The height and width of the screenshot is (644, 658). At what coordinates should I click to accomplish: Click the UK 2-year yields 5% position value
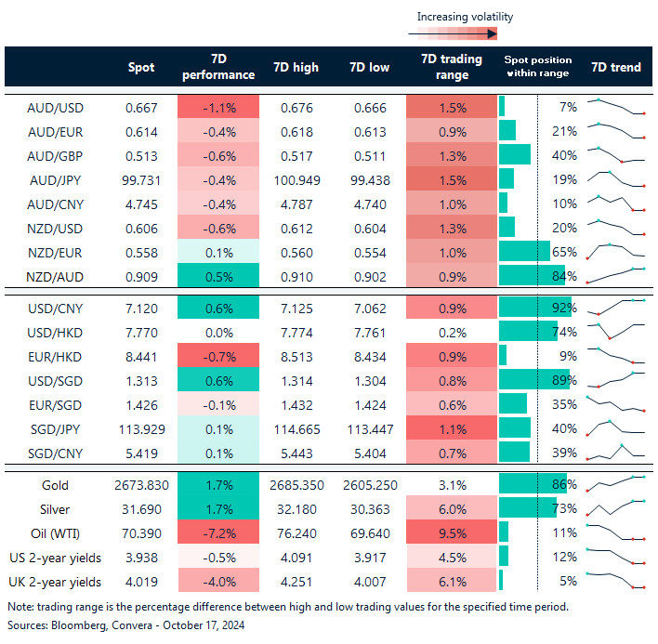tap(569, 582)
